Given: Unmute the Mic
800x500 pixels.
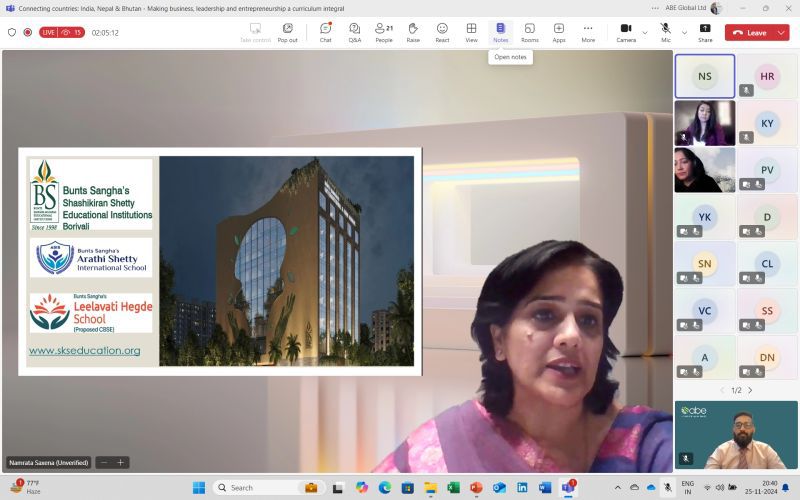Looking at the screenshot, I should pyautogui.click(x=665, y=32).
